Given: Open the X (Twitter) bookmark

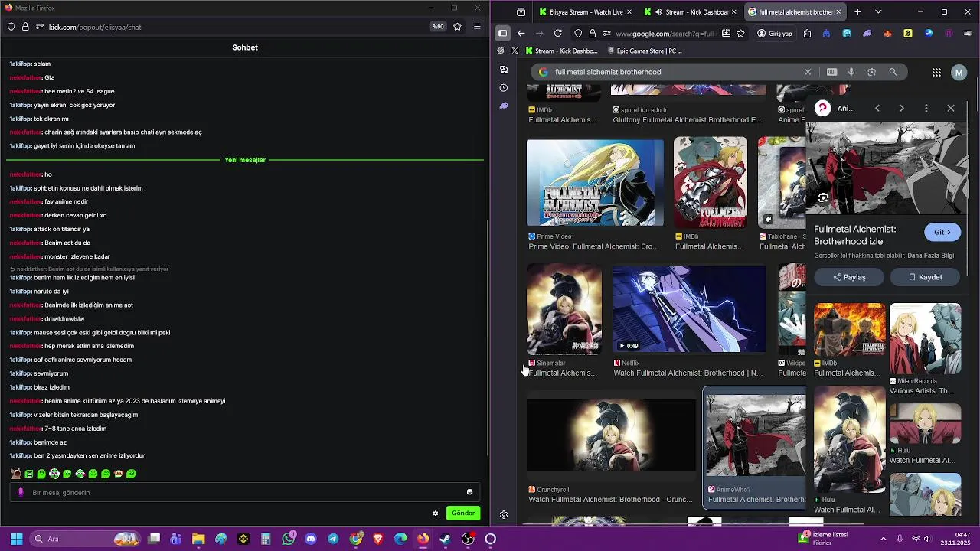Looking at the screenshot, I should pos(514,51).
